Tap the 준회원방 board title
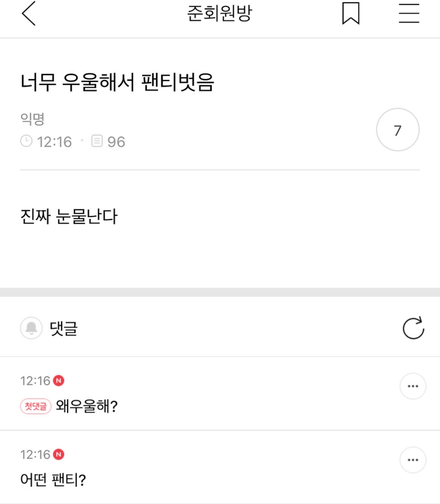Screen dimensions: 440x504 [220, 14]
